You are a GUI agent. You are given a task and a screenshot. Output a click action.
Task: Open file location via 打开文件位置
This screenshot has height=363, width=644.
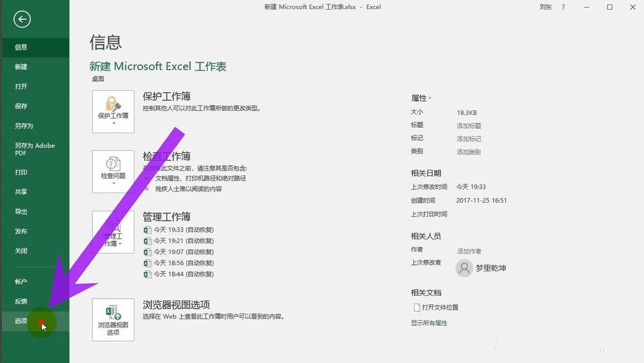pyautogui.click(x=440, y=308)
